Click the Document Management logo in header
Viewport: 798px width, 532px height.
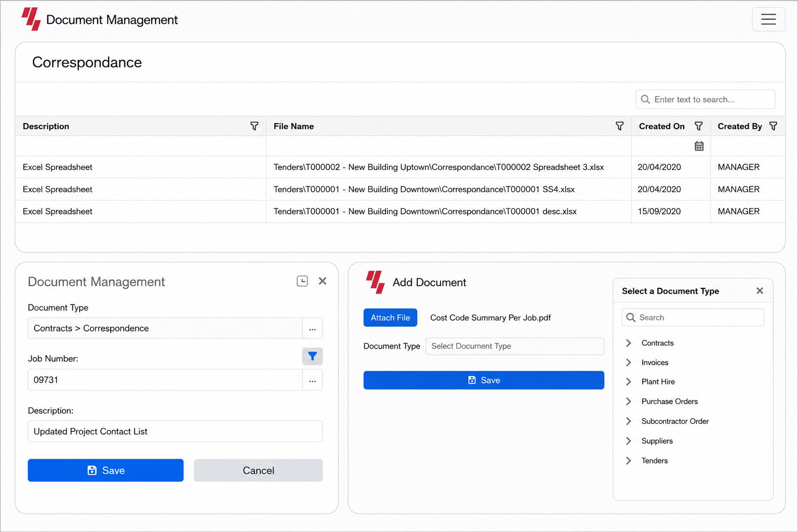(x=31, y=19)
